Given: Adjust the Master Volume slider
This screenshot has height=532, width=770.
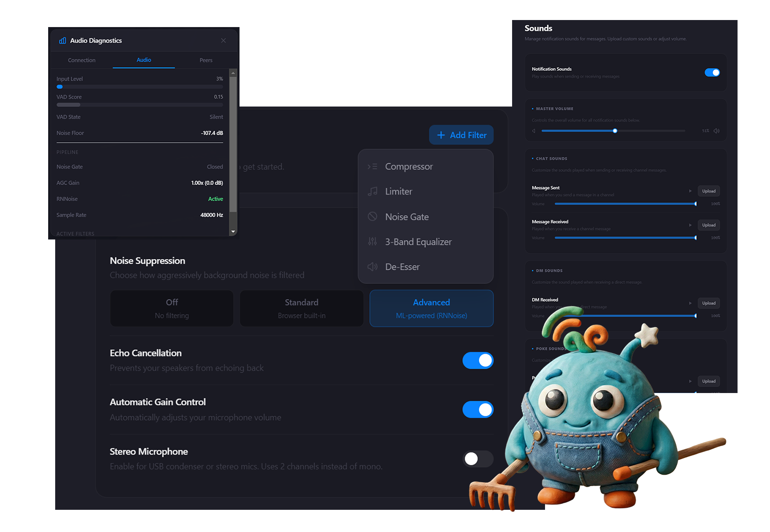Looking at the screenshot, I should [x=614, y=130].
